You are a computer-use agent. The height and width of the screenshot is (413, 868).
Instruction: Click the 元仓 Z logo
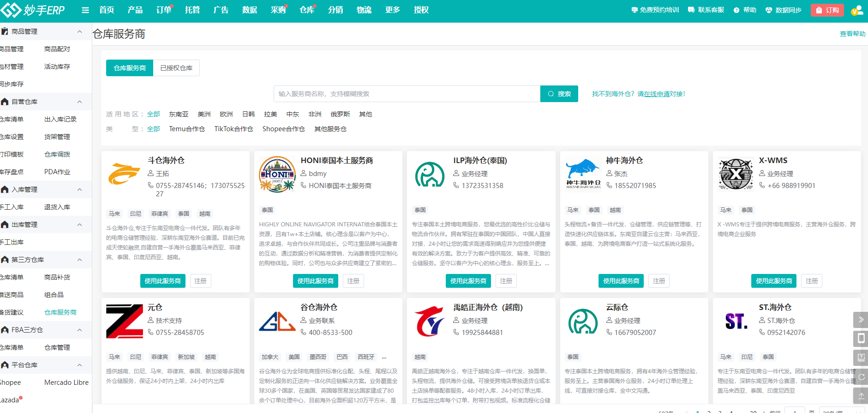125,321
